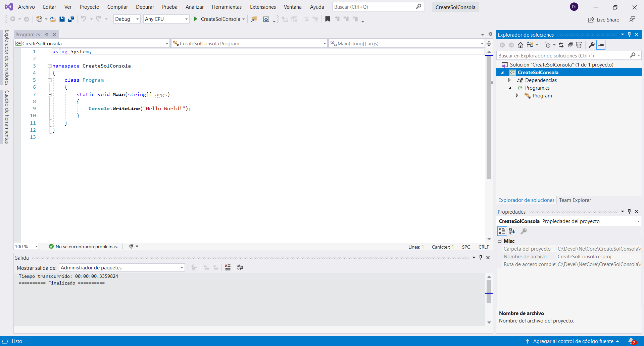Image resolution: width=644 pixels, height=346 pixels.
Task: Click Agregar al control de código fuente
Action: [x=573, y=341]
